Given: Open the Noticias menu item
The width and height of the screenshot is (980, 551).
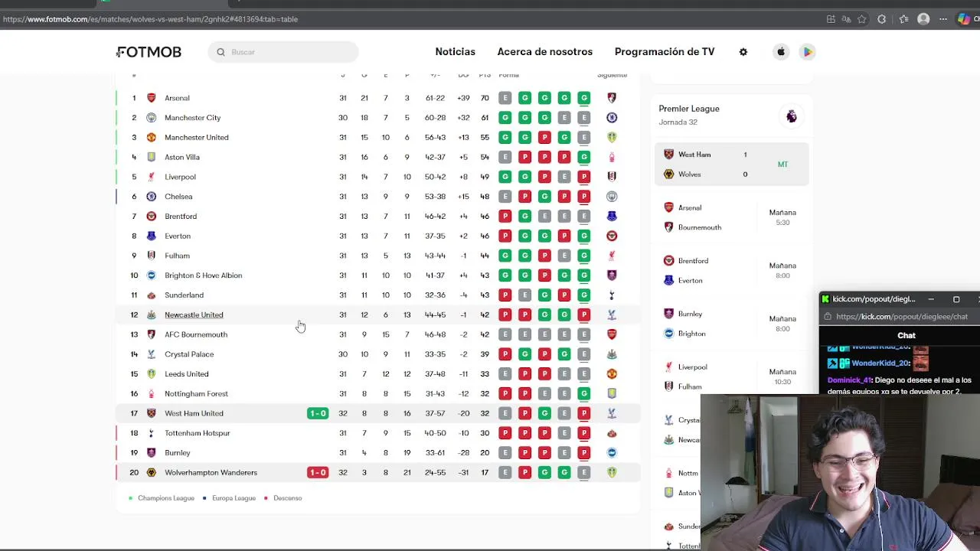Looking at the screenshot, I should tap(456, 52).
